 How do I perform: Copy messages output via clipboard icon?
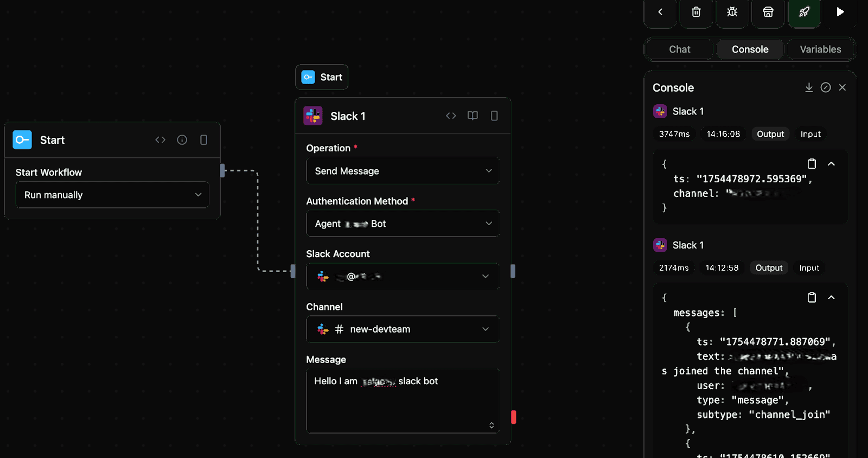pos(812,297)
